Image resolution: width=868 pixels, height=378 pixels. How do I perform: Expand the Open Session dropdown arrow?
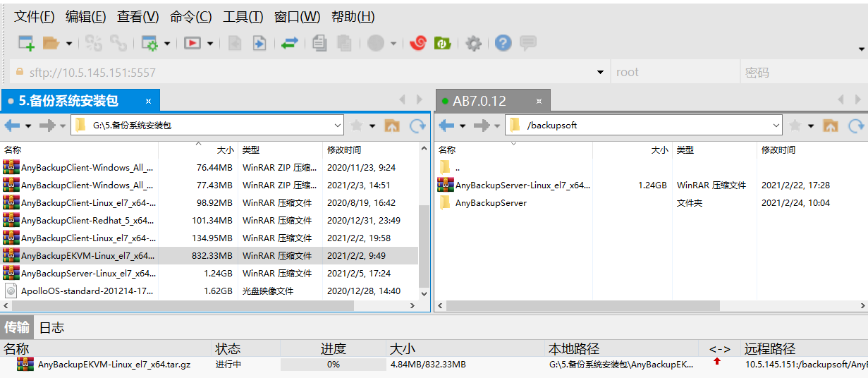(69, 44)
